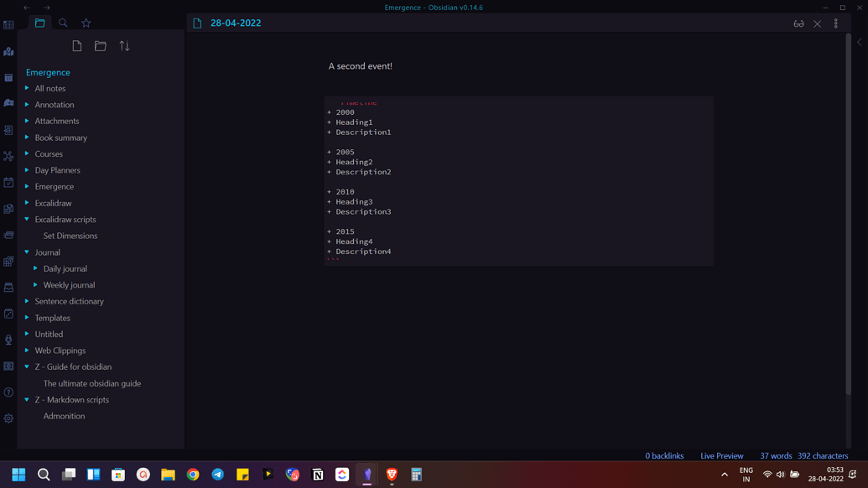Click the 392 characters count in status bar
This screenshot has height=488, width=868.
(823, 455)
